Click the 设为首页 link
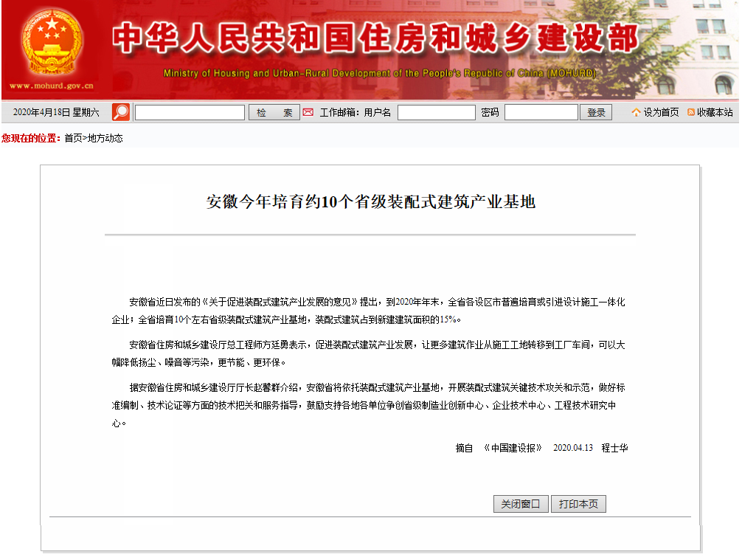The image size is (742, 560). 661,112
